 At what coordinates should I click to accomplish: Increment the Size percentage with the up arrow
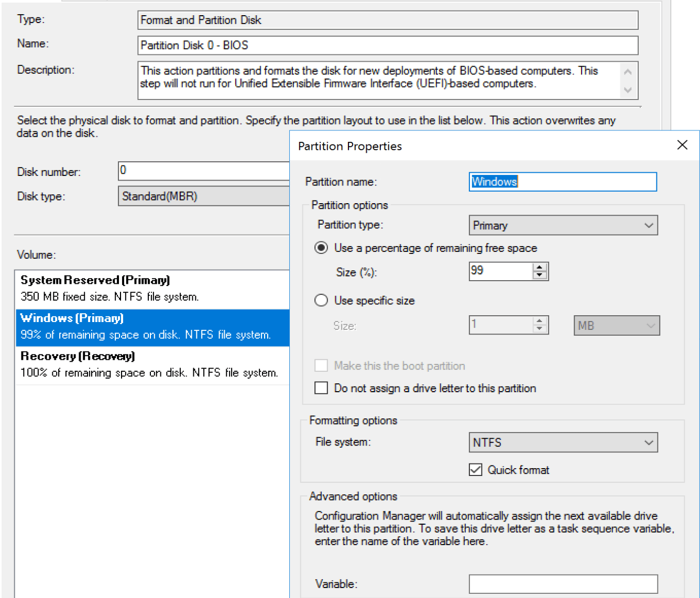pos(540,267)
